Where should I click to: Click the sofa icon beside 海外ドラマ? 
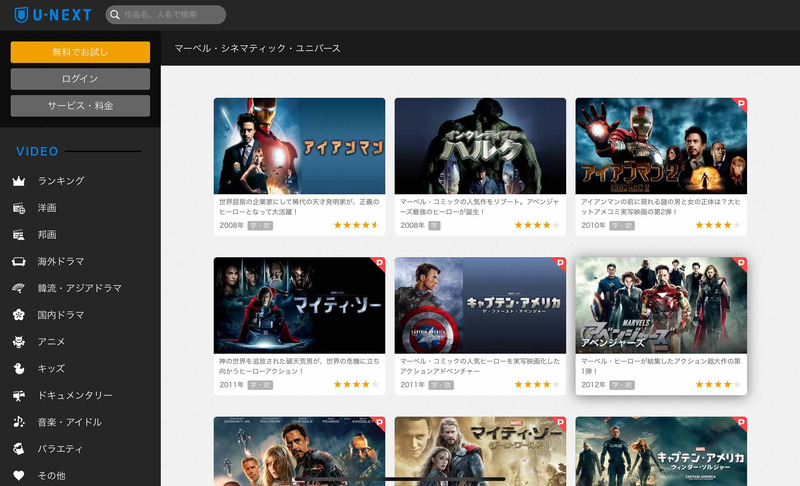tap(19, 262)
